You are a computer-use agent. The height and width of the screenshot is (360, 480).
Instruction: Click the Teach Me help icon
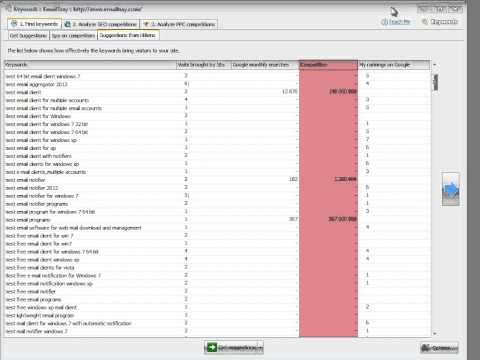coord(384,22)
